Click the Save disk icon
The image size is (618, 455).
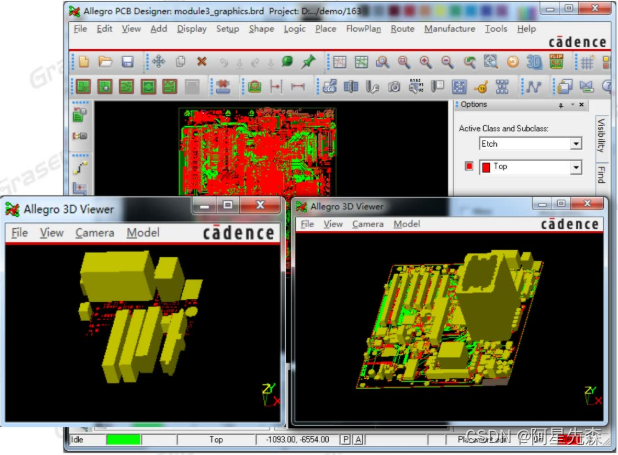(x=127, y=62)
